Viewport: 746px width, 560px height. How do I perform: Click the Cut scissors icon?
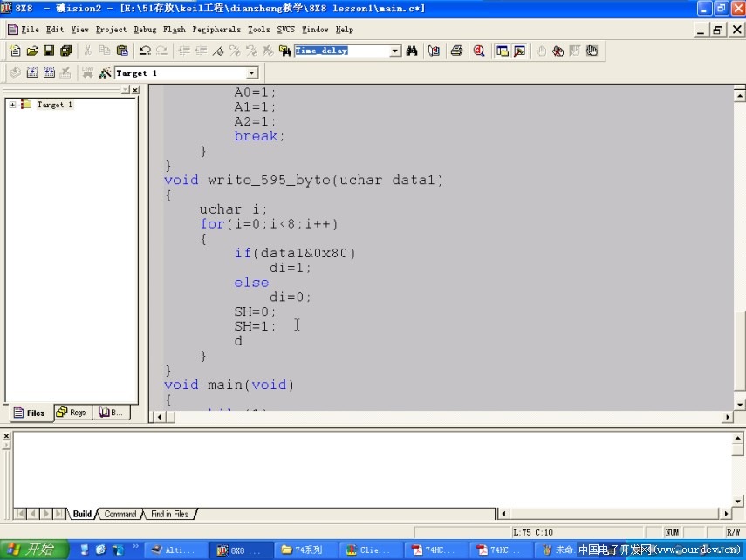(88, 51)
